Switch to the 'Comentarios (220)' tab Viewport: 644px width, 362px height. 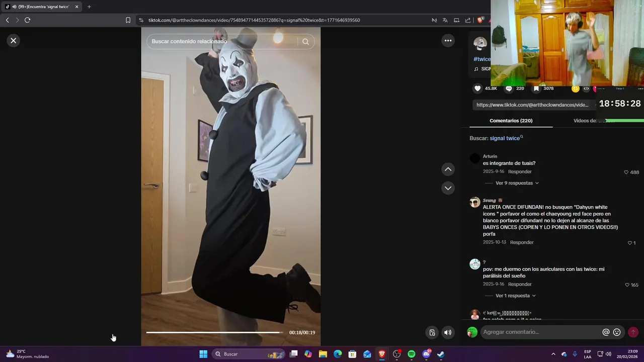(511, 121)
